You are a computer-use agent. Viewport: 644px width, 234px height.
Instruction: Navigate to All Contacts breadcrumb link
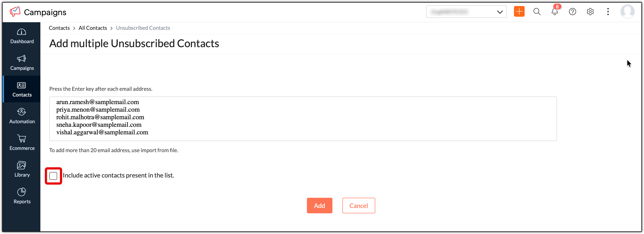coord(93,28)
